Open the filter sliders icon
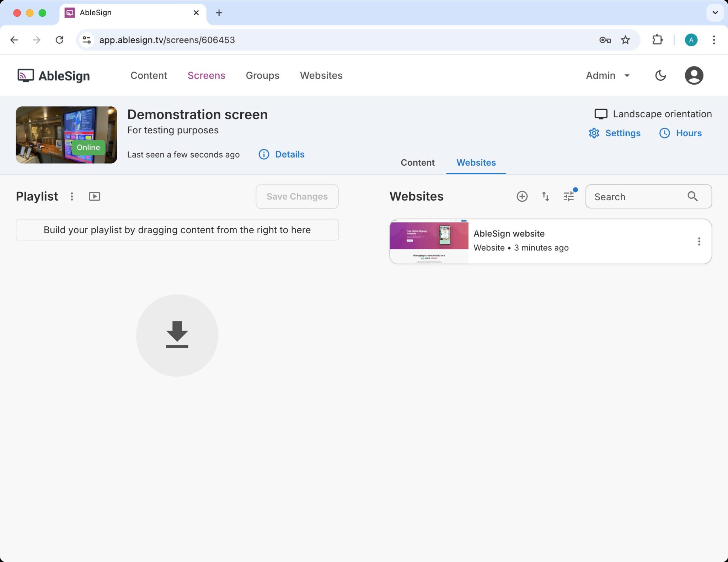 (569, 196)
